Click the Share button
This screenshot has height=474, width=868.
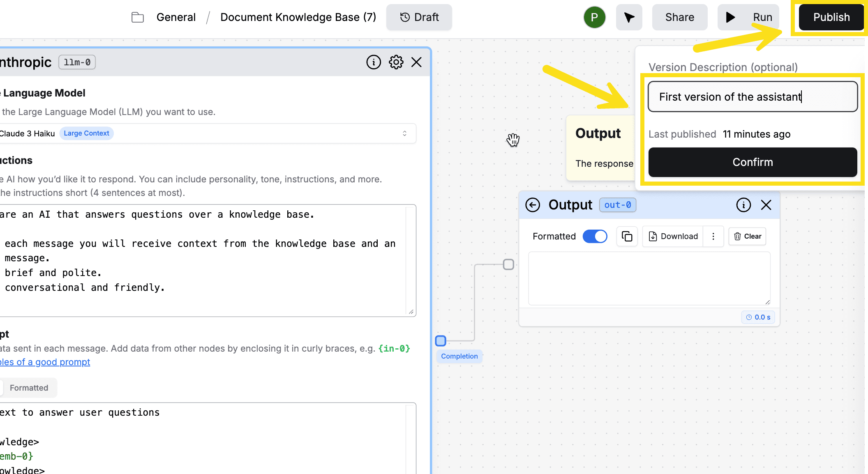point(680,17)
